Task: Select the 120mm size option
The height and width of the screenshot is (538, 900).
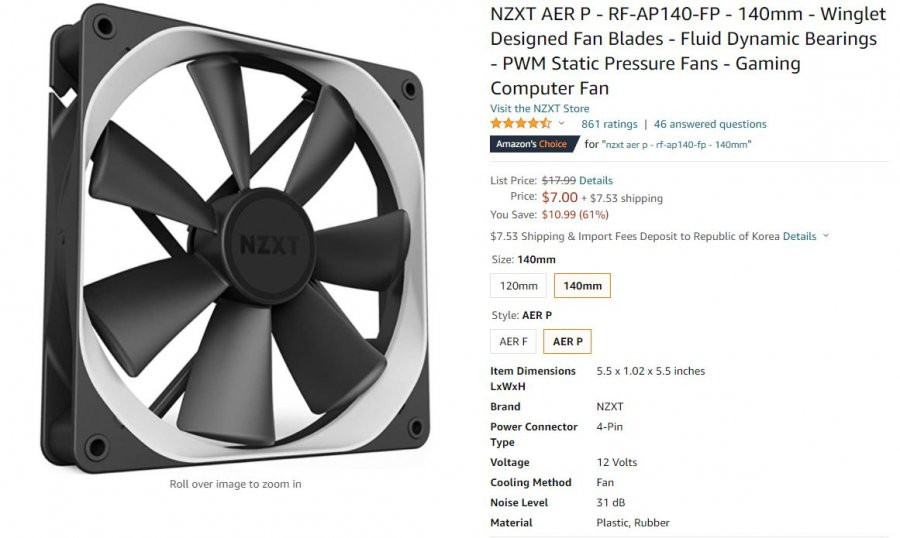Action: pos(518,285)
